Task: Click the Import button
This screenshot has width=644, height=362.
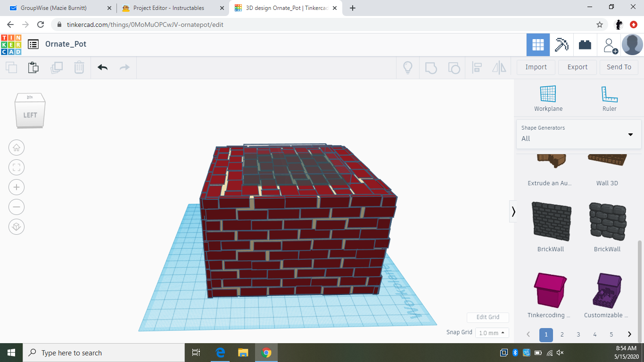Action: click(536, 67)
